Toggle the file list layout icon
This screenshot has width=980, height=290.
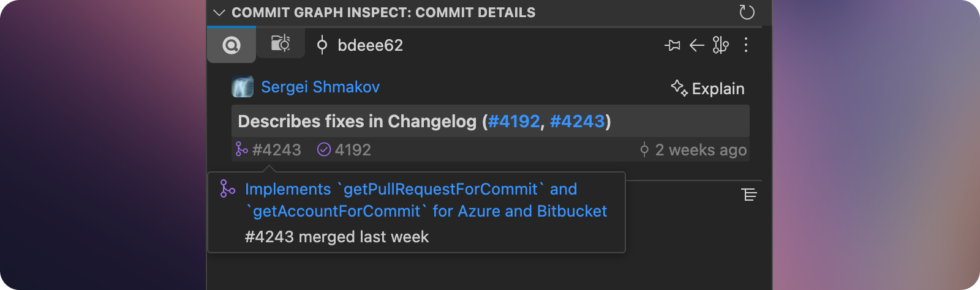(x=749, y=195)
